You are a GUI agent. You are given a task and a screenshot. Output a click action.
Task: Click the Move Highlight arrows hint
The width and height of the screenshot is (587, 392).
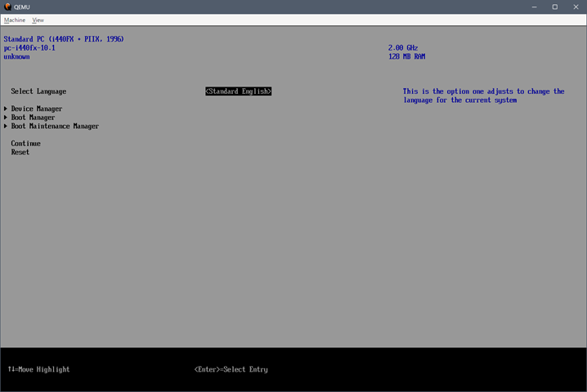coord(39,369)
